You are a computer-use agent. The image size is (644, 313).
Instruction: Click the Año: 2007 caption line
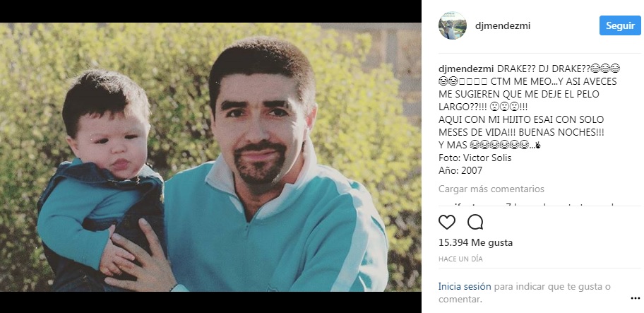[x=460, y=170]
